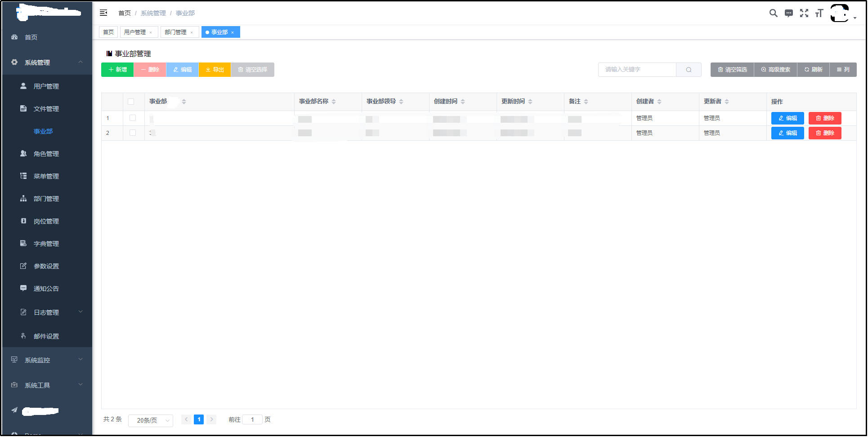Tick the row 1 checkbox
This screenshot has width=868, height=437.
point(133,118)
